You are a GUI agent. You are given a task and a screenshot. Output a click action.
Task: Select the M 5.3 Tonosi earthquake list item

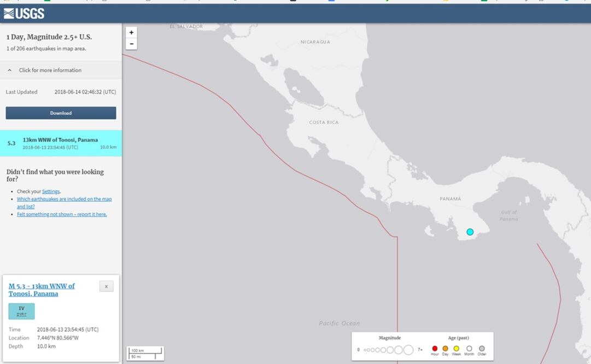(61, 143)
